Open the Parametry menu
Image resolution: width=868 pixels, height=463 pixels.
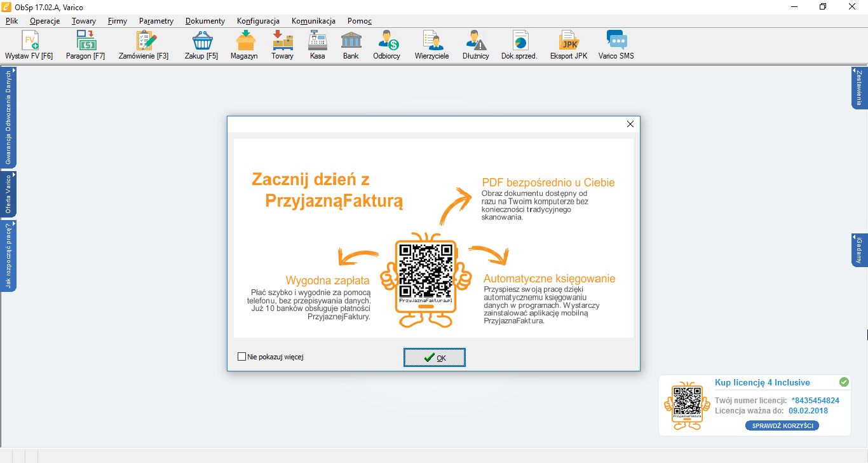(x=156, y=21)
